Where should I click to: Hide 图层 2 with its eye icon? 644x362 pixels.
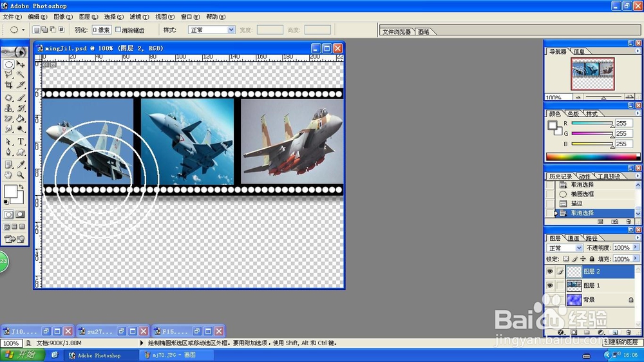click(550, 272)
